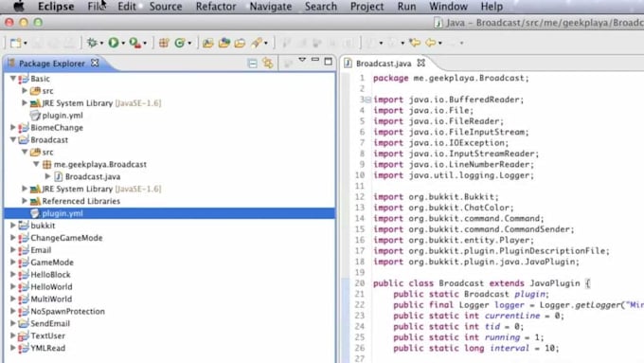Expand the Broadcast.java file node
The width and height of the screenshot is (644, 363).
[x=47, y=176]
